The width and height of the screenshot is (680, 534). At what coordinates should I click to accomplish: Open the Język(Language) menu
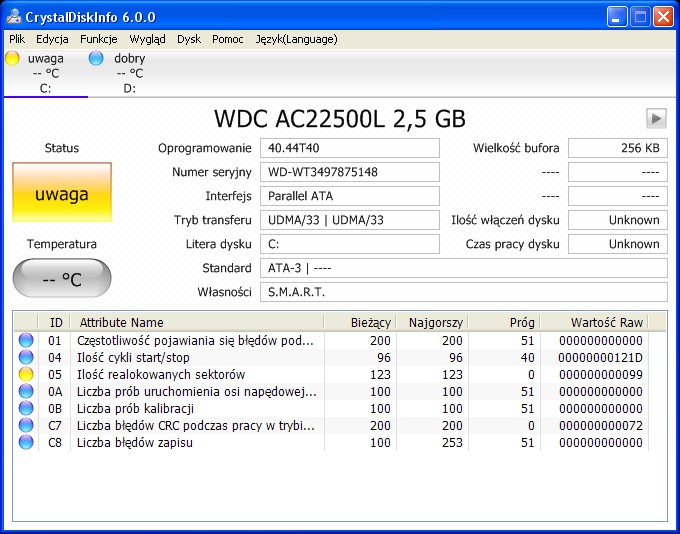point(297,39)
